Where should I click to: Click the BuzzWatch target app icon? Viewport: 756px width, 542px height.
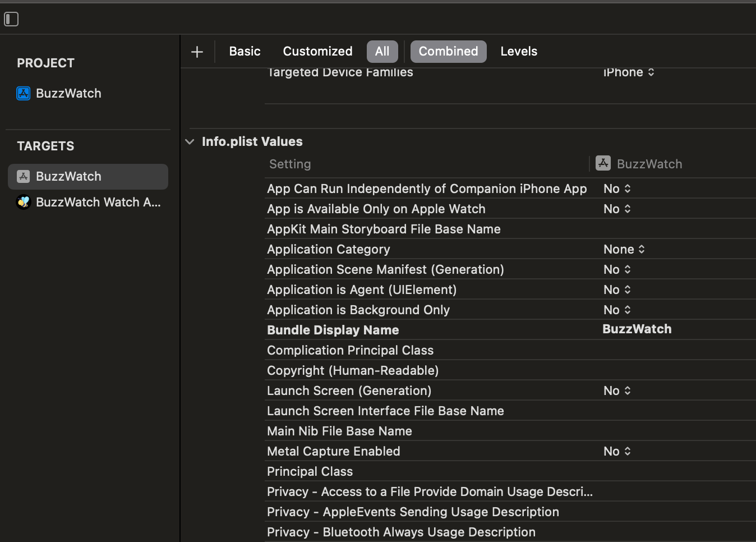point(23,176)
